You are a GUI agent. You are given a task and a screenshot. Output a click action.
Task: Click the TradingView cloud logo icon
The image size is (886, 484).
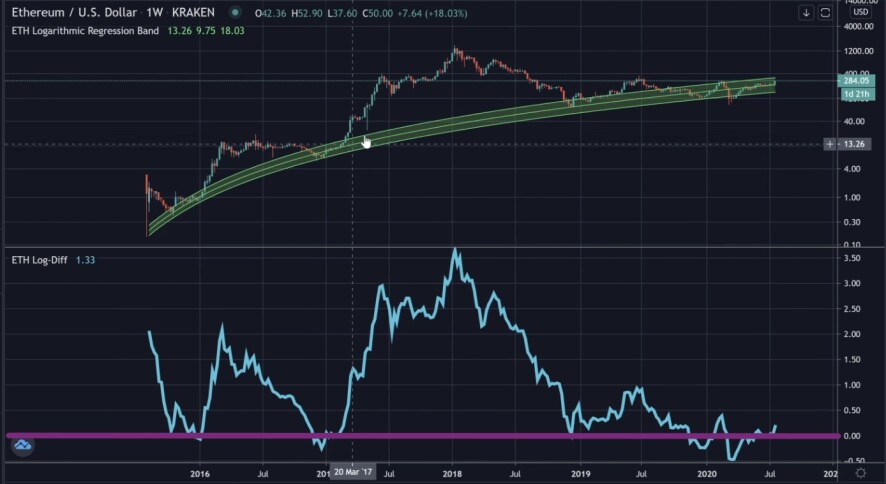[23, 445]
